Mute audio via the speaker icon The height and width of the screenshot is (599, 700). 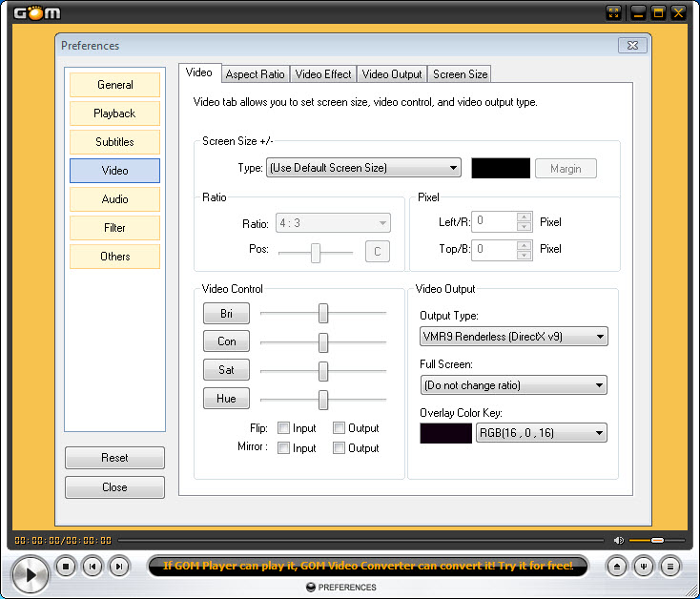coord(618,541)
